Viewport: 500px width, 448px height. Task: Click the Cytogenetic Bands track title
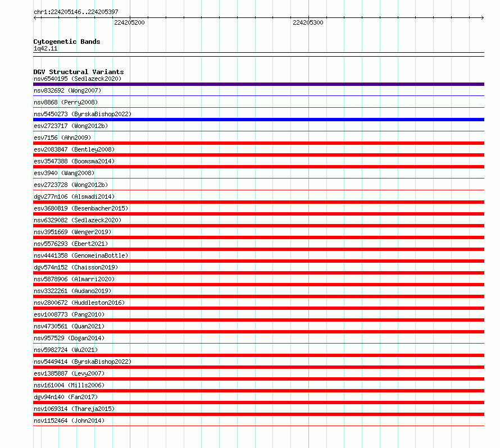[x=67, y=42]
